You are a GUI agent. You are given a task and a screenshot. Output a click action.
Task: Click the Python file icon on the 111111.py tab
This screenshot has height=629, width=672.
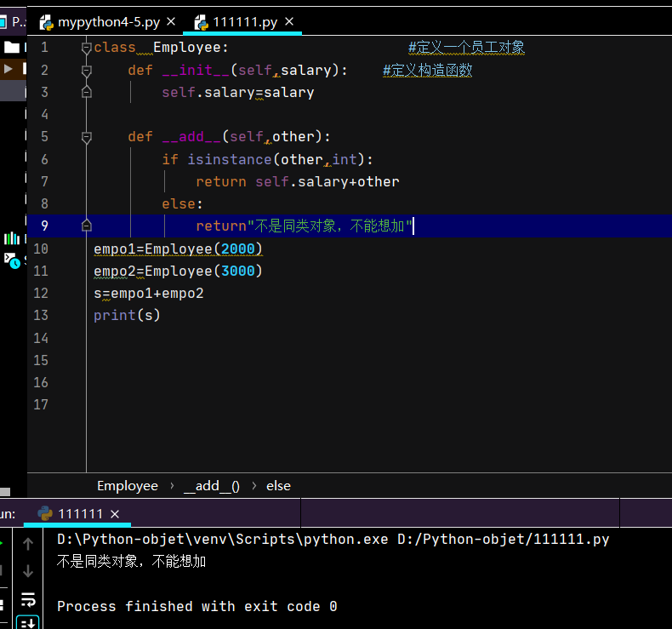[201, 22]
